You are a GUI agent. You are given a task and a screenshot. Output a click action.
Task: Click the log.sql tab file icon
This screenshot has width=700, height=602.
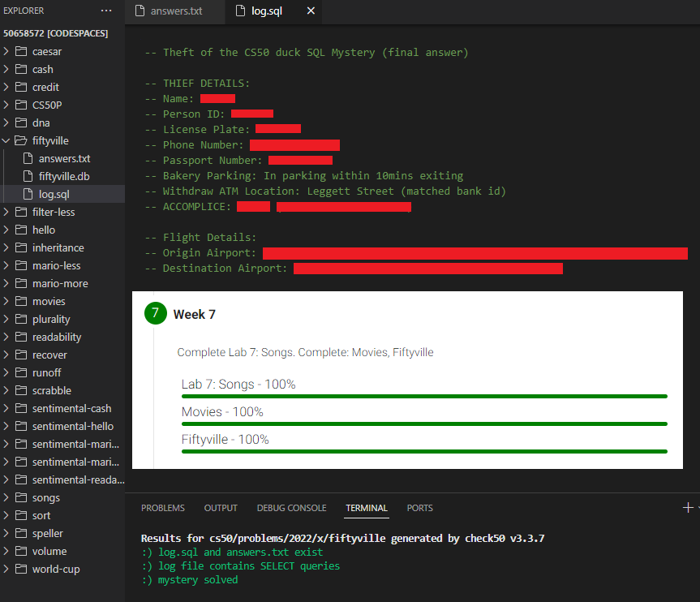[x=240, y=11]
